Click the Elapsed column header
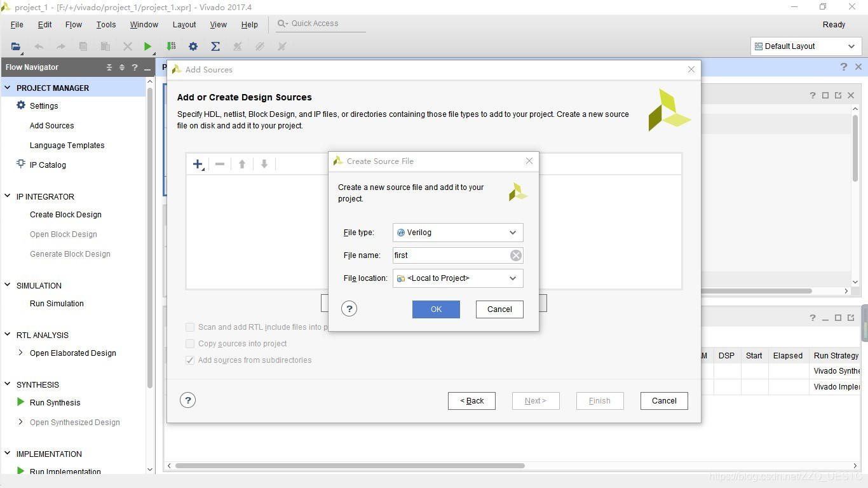868x488 pixels. (788, 356)
